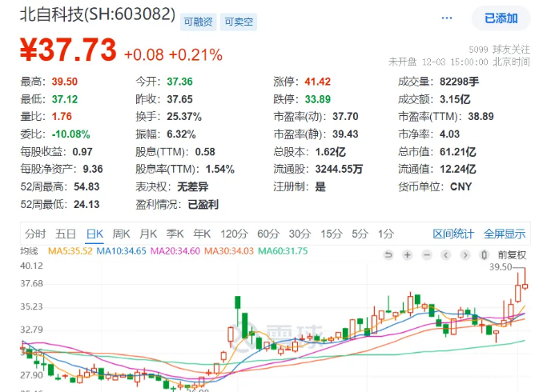The image size is (555, 392).
Task: Select the 周K chart tab
Action: (121, 234)
